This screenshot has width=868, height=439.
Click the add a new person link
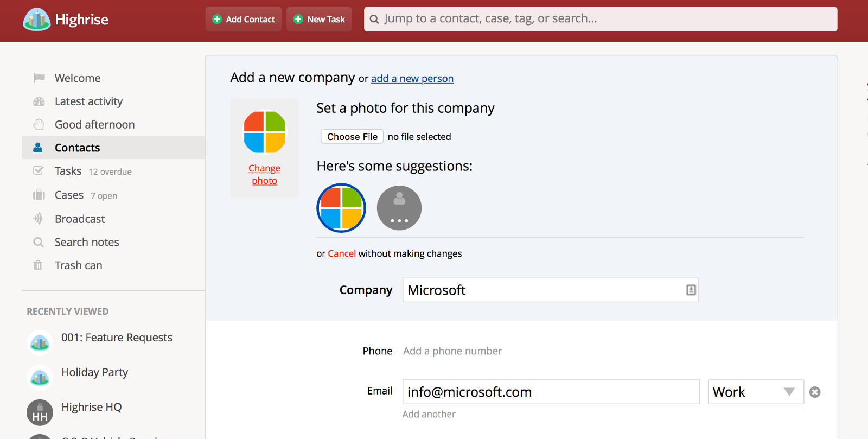tap(412, 79)
